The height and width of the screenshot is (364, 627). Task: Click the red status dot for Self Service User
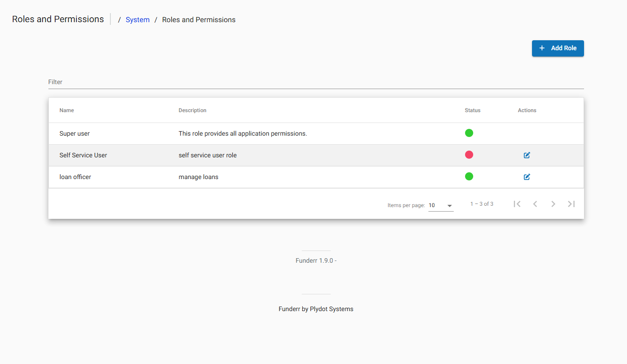(469, 155)
